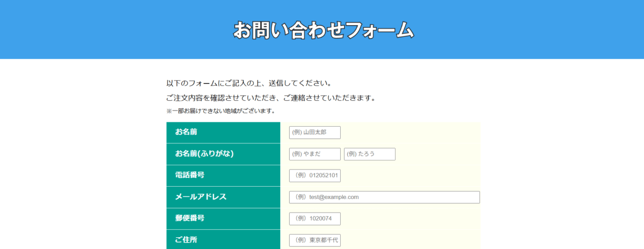Click the お名前 input field
The height and width of the screenshot is (249, 644).
click(x=314, y=133)
